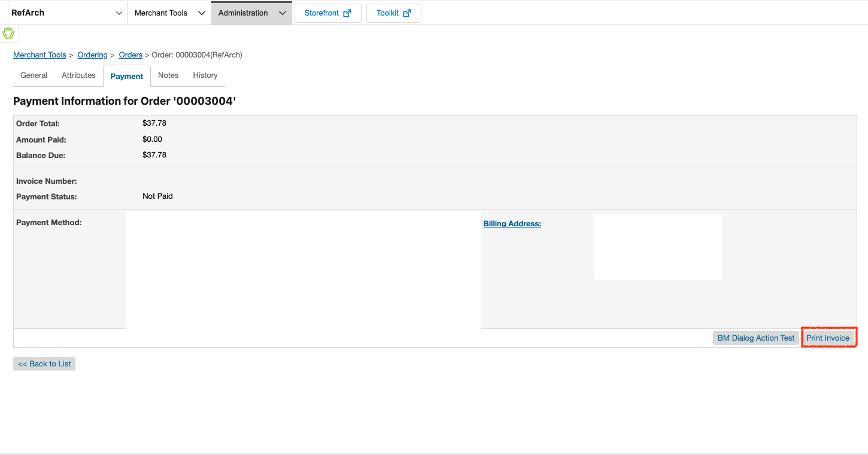Go to Merchant Tools breadcrumb link
The height and width of the screenshot is (455, 868).
point(40,55)
